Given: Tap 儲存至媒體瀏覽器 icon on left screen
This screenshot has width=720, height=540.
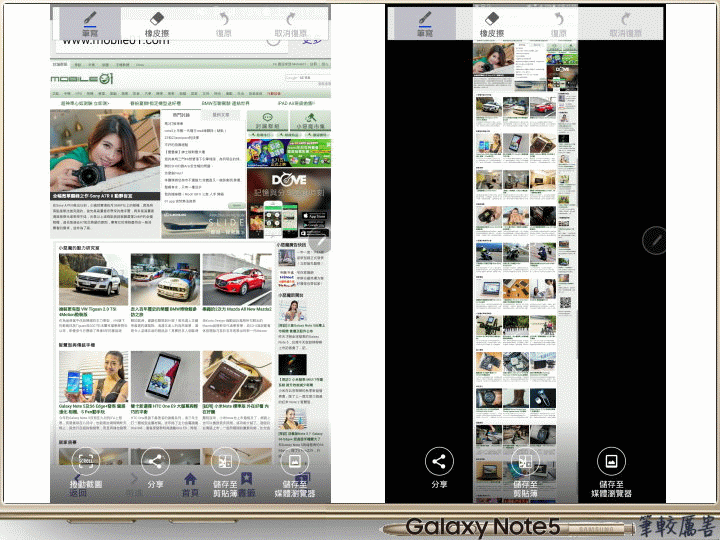Looking at the screenshot, I should click(x=294, y=461).
